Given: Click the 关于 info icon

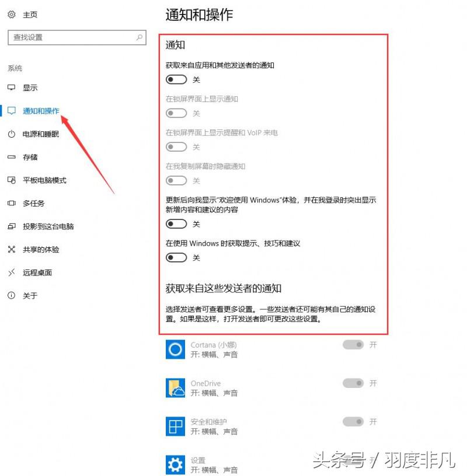Looking at the screenshot, I should [13, 296].
